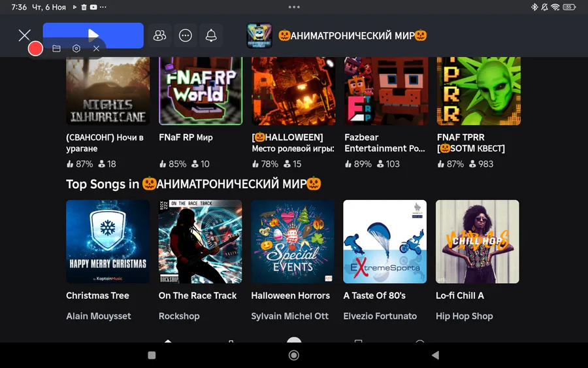Select 'FNAF TPRR [SOTM КВЕСТ]' title
Image resolution: width=588 pixels, height=368 pixels.
click(x=471, y=143)
